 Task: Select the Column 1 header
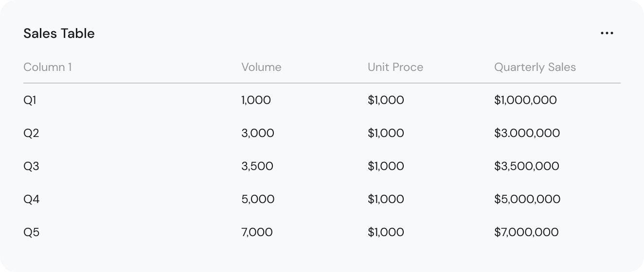(48, 67)
